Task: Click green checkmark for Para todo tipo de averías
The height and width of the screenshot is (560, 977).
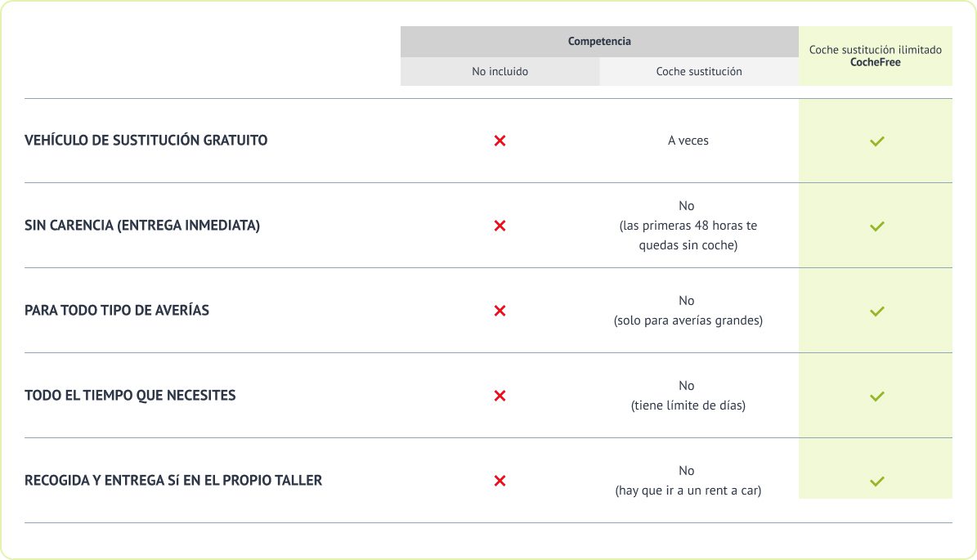Action: [876, 311]
